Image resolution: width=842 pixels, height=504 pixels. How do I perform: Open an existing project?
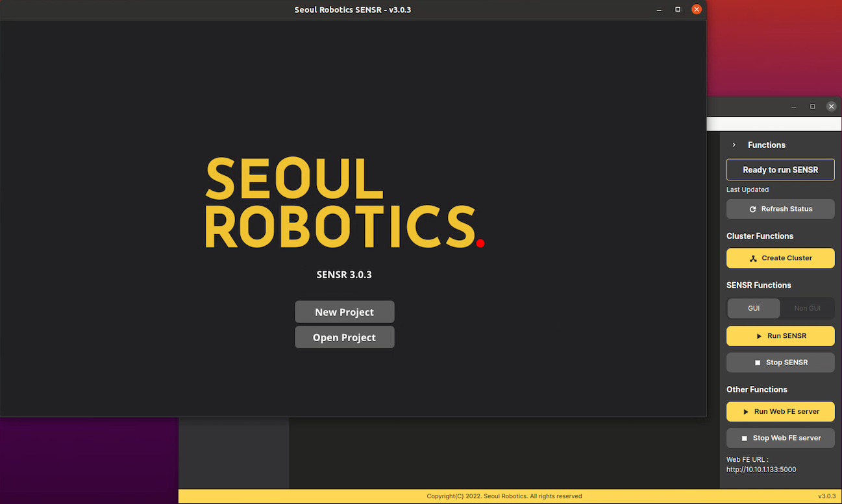click(x=344, y=338)
